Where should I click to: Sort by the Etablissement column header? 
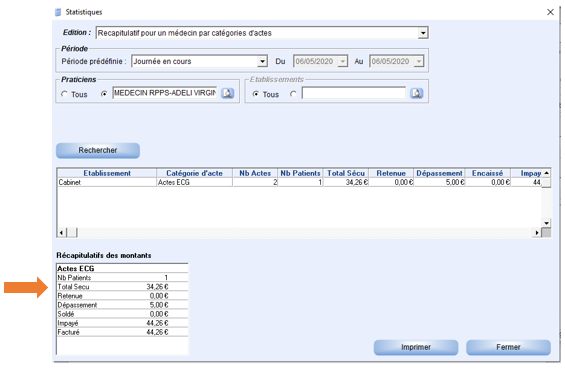(x=107, y=173)
